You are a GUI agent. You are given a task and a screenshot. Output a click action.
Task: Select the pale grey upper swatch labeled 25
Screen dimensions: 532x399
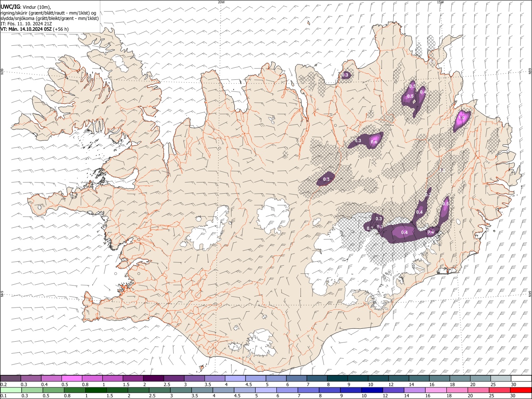(500, 378)
